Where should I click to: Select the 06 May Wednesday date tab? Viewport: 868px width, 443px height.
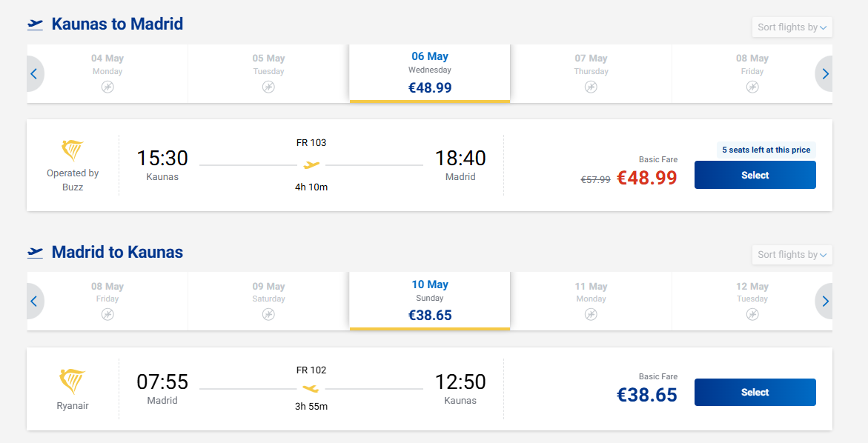click(x=430, y=73)
